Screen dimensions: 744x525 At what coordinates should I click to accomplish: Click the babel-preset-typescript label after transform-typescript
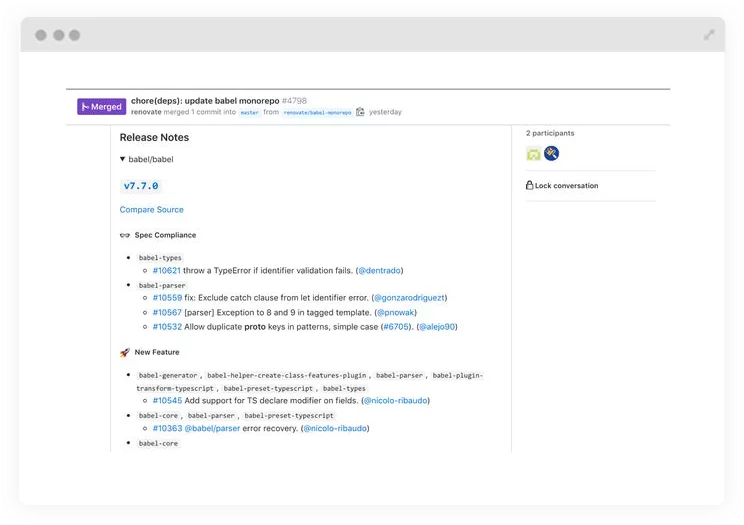coord(268,388)
